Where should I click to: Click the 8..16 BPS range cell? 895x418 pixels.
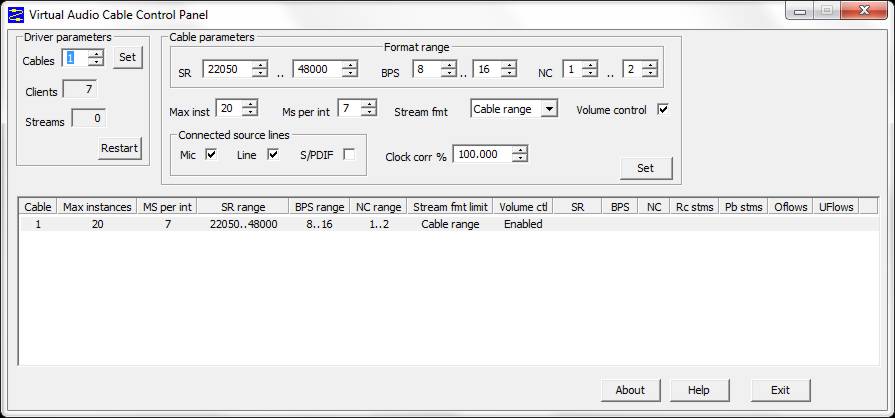[320, 224]
